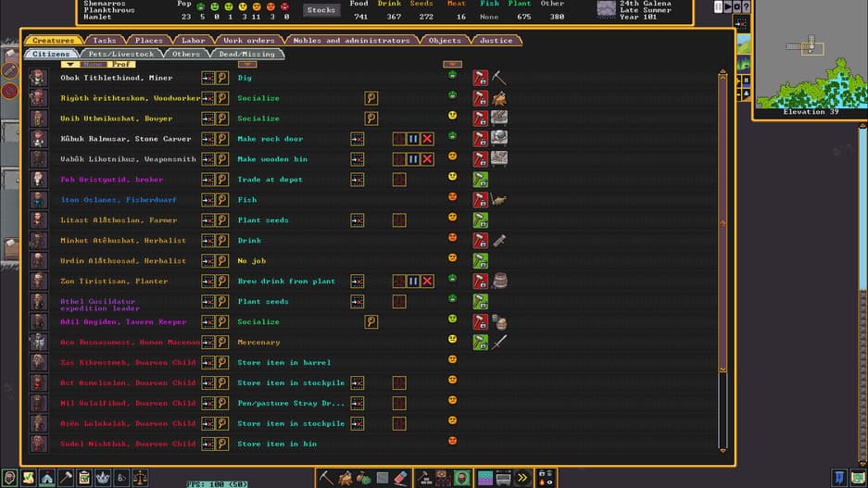Click the recenter icon beside the minimap
Image resolution: width=868 pixels, height=488 pixels.
click(741, 24)
